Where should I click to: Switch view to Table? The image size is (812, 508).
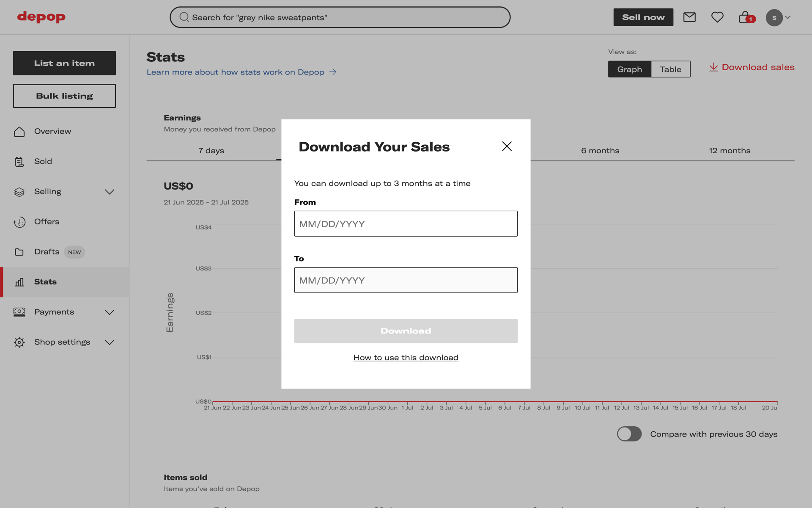pos(670,69)
